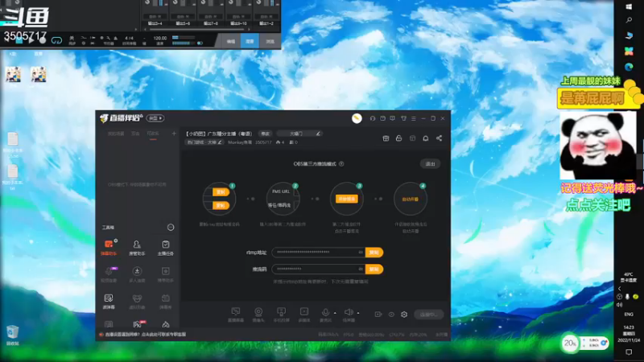Screen dimensions: 644x362
Task: Toggle the small switch beside the DAW level meter
Action: [200, 43]
